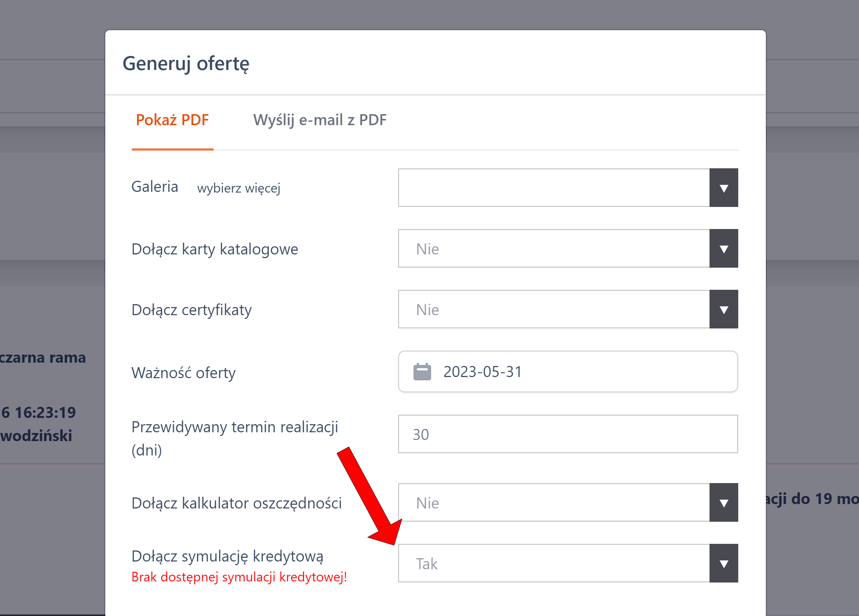Click the arrow button of symulację kredytową dropdown
The image size is (859, 616).
[x=724, y=563]
